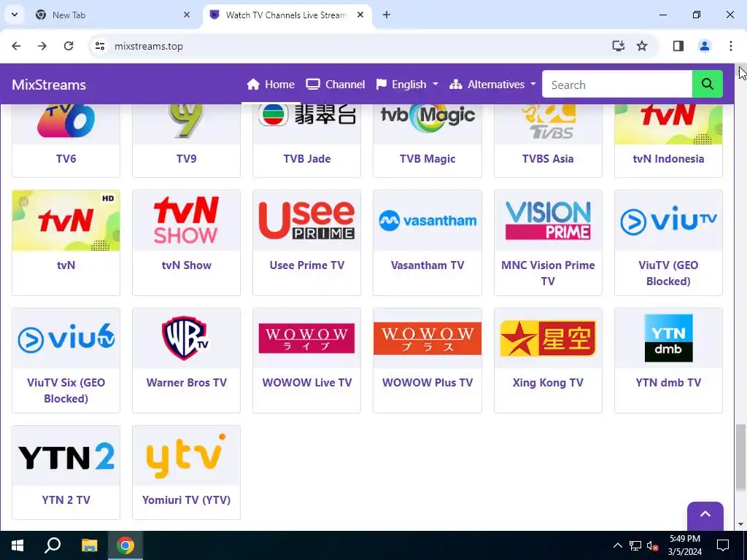Open the Vasantham TV text link

427,265
